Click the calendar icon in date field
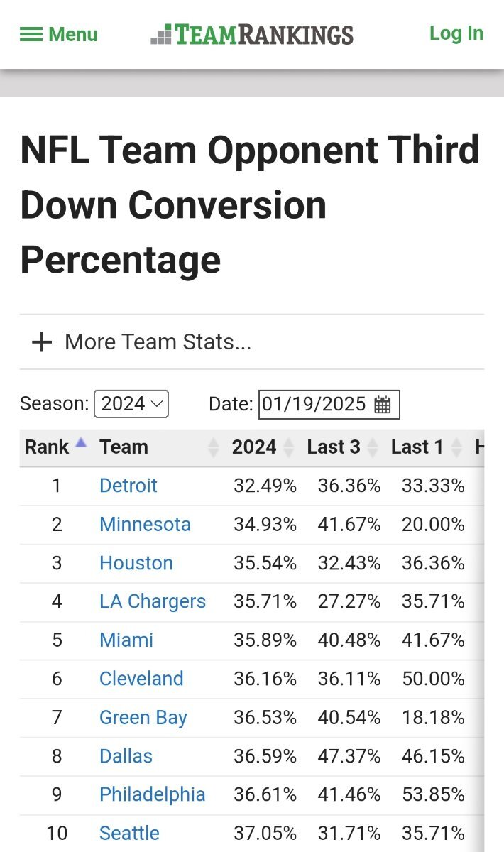Viewport: 504px width, 852px height. 383,405
